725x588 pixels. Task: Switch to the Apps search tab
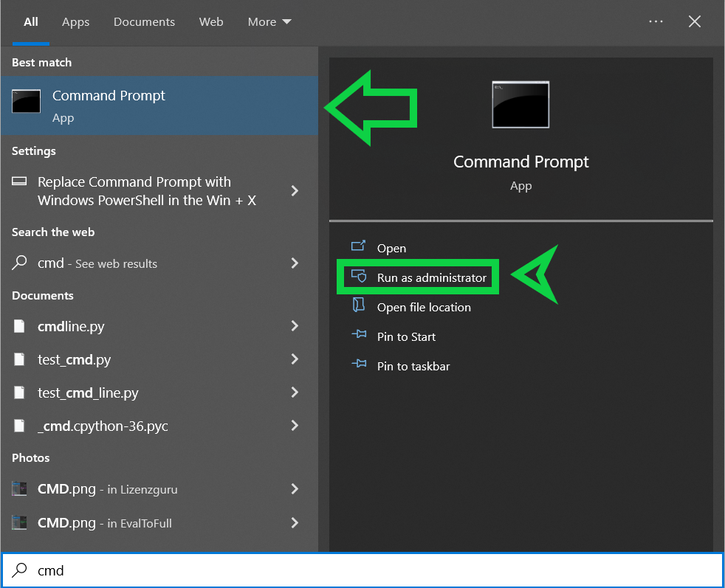(75, 21)
